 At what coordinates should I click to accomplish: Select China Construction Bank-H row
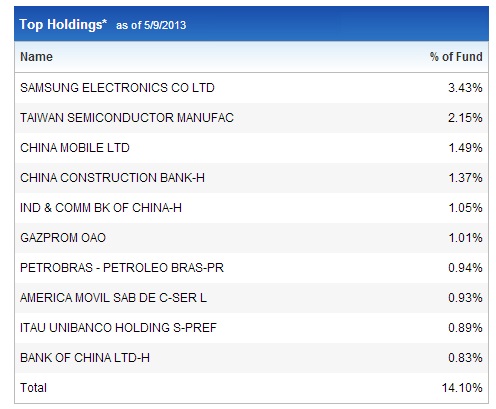(251, 178)
